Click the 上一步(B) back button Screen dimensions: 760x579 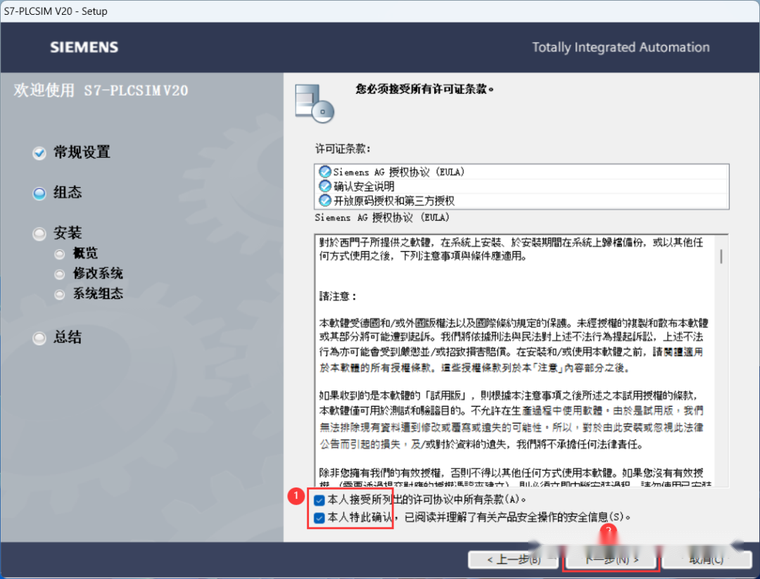513,560
